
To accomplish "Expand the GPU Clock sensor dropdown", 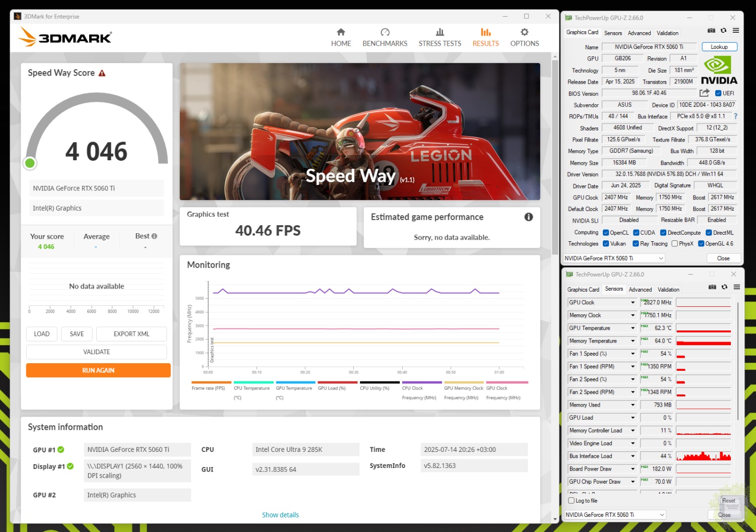I will pos(633,302).
